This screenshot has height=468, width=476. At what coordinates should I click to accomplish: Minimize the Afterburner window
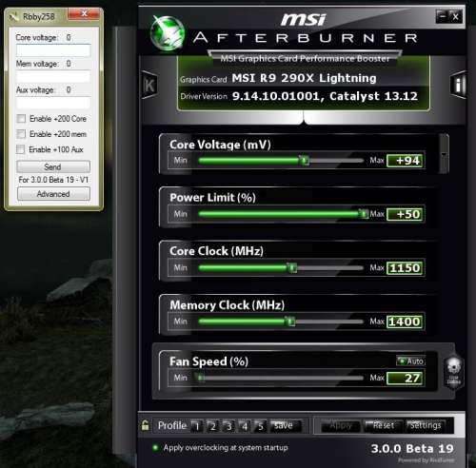point(442,16)
